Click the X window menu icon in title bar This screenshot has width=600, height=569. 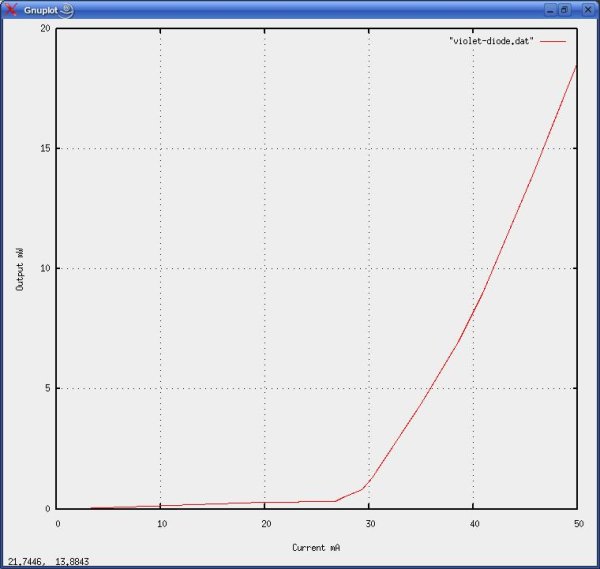(10, 9)
